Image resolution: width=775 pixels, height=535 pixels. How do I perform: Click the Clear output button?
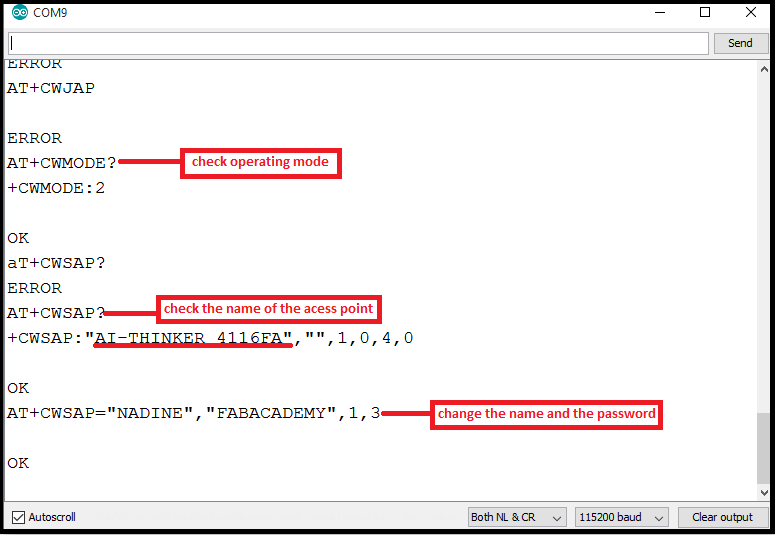click(722, 517)
